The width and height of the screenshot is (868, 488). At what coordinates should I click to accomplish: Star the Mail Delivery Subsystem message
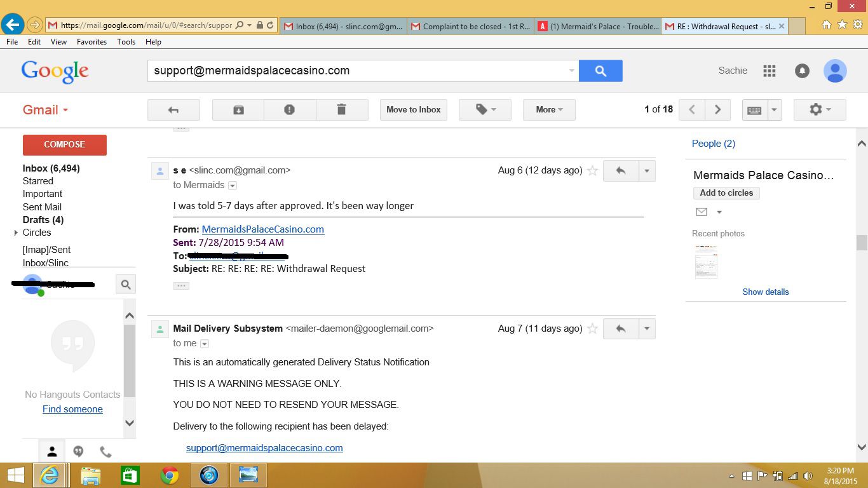[592, 329]
